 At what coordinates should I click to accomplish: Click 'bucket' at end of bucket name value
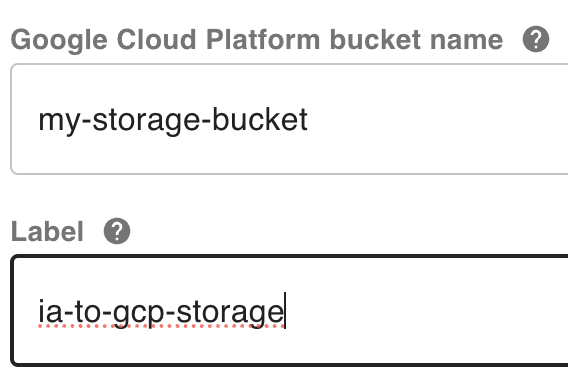tap(260, 119)
